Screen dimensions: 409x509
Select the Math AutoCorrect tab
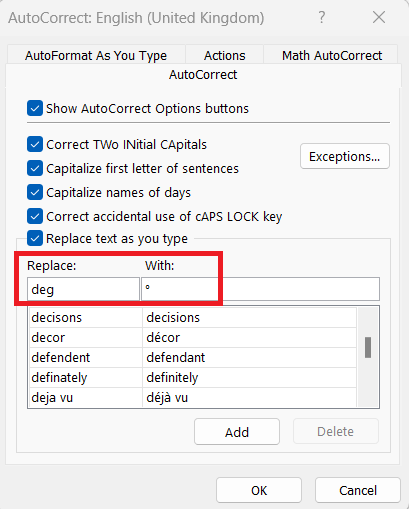click(x=332, y=55)
